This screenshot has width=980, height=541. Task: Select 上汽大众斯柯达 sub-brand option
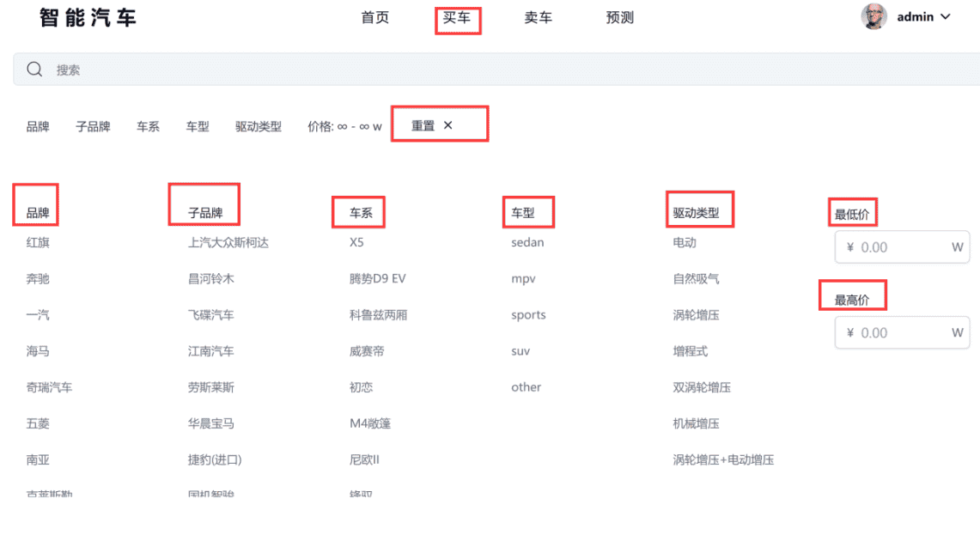click(228, 242)
